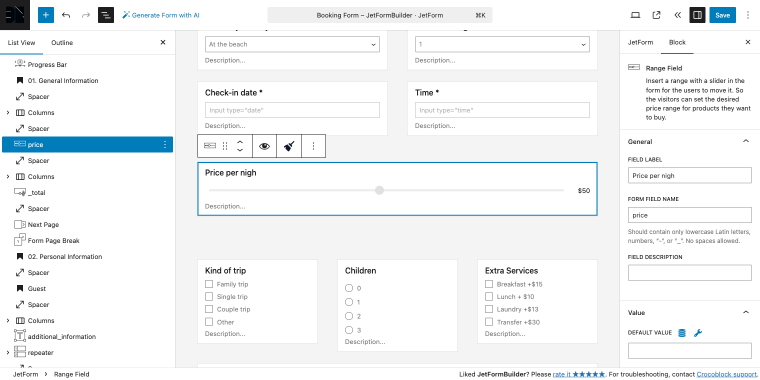Edit the Form Field Name input
The height and width of the screenshot is (380, 760).
coord(690,215)
